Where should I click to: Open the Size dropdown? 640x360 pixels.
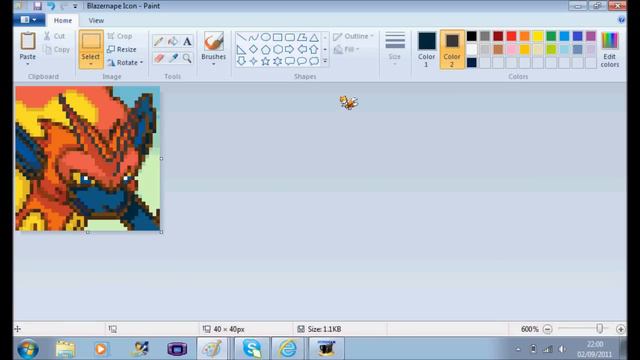pos(395,49)
